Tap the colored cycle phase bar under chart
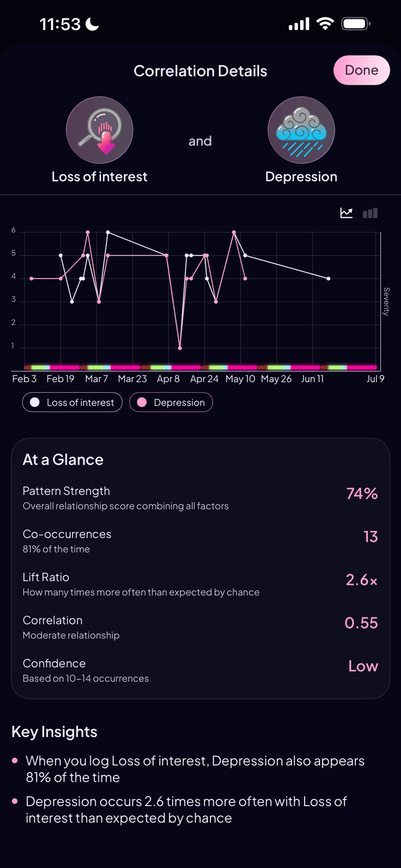This screenshot has width=401, height=868. point(200,368)
